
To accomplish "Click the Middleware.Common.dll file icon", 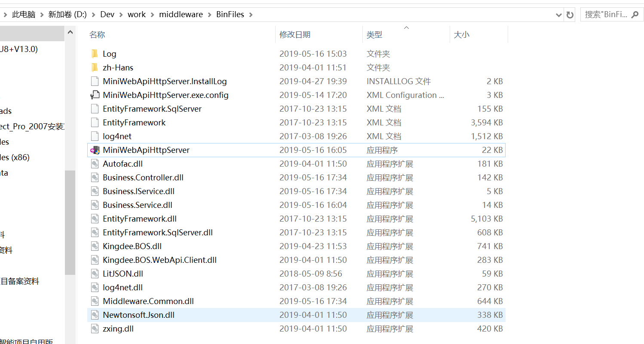I will click(95, 301).
